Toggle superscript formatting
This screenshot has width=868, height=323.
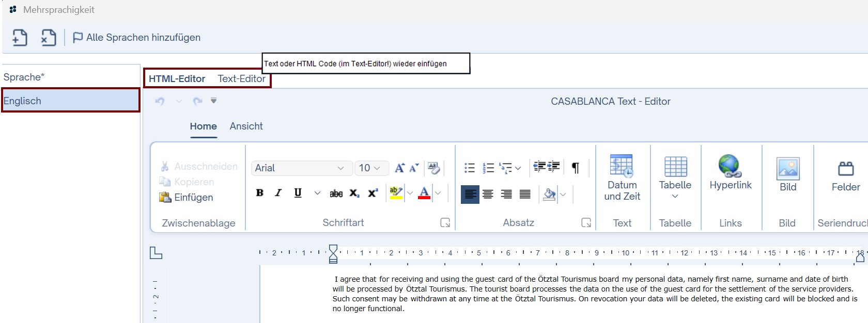pyautogui.click(x=373, y=193)
